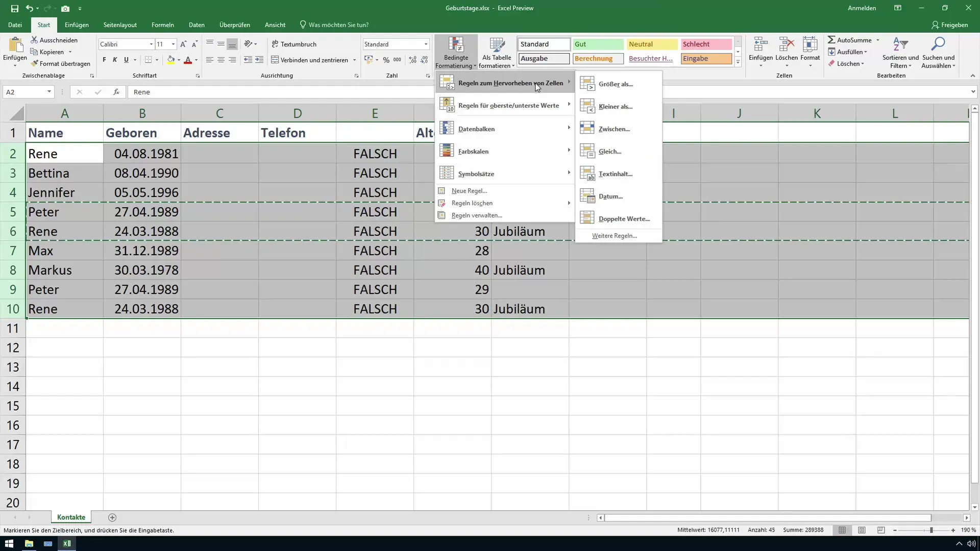Undo the last action
Viewport: 980px width, 551px height.
click(30, 8)
